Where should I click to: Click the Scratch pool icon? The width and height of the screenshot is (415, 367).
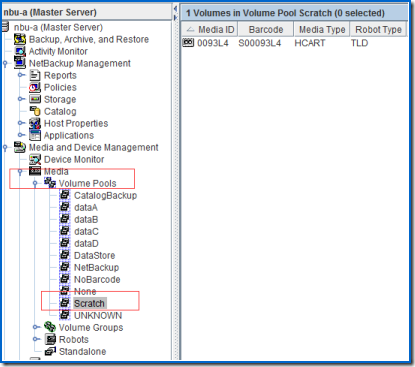point(65,303)
